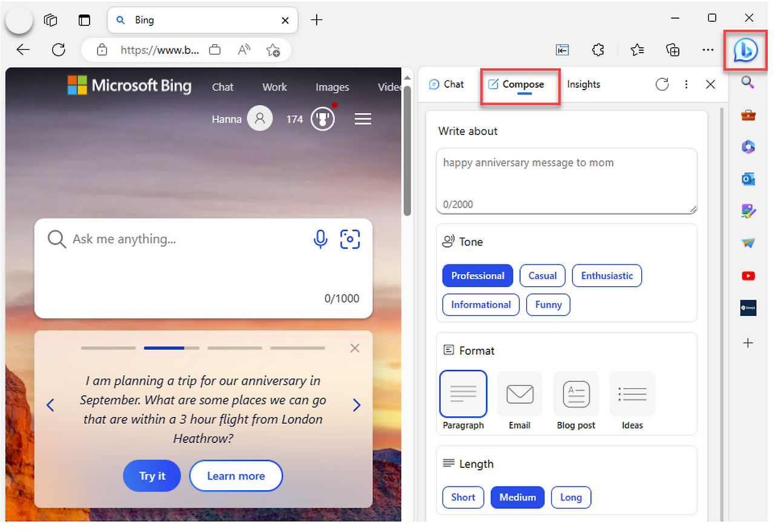Click the Write about text area
The image size is (775, 532).
click(567, 181)
